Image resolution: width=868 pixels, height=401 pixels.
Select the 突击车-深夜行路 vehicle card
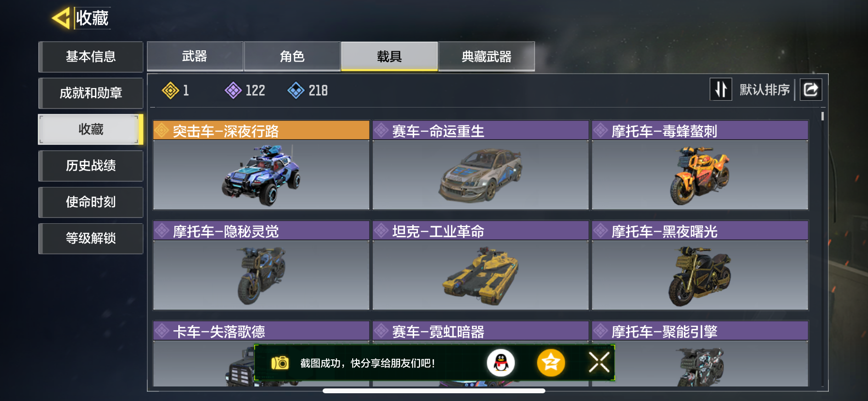(x=262, y=165)
